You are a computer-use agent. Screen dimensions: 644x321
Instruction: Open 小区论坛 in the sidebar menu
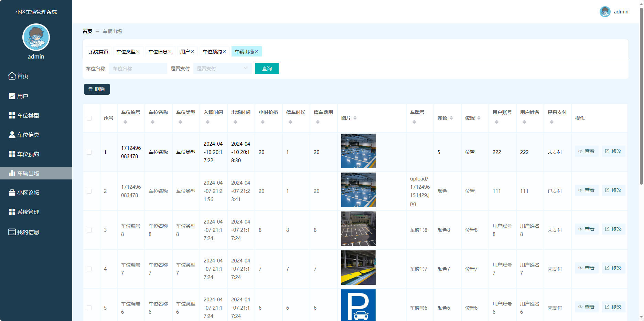pos(36,193)
